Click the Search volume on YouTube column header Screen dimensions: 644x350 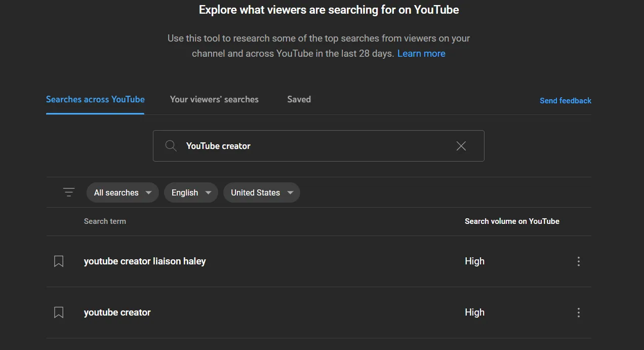(x=512, y=221)
